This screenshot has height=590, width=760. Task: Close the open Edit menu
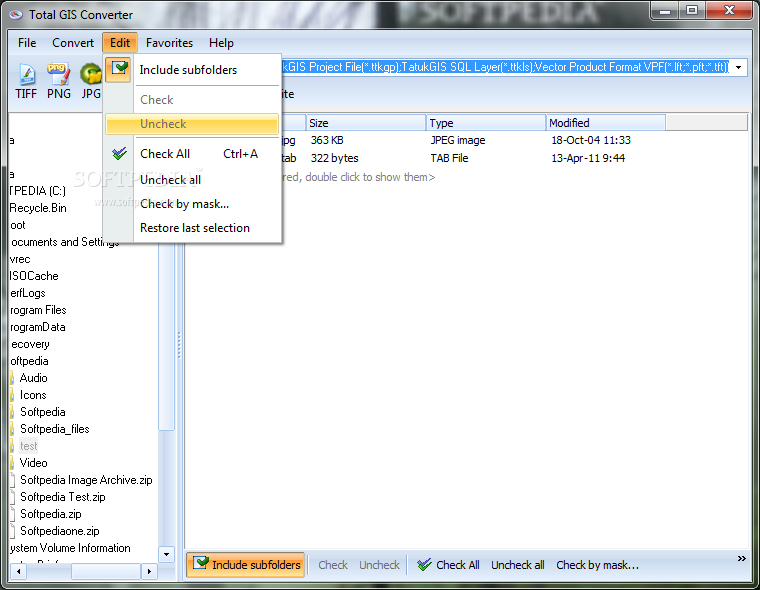coord(120,43)
